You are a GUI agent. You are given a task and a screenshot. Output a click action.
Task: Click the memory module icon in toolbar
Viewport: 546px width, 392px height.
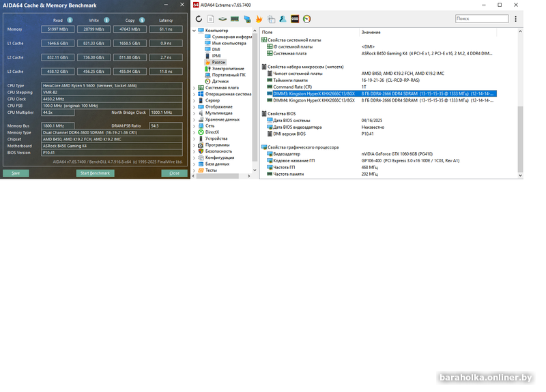point(235,19)
